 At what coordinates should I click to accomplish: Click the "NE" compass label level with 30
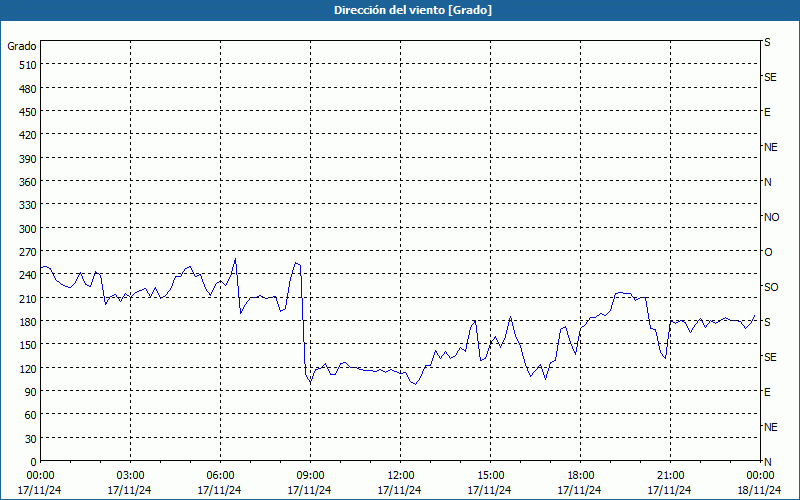771,427
